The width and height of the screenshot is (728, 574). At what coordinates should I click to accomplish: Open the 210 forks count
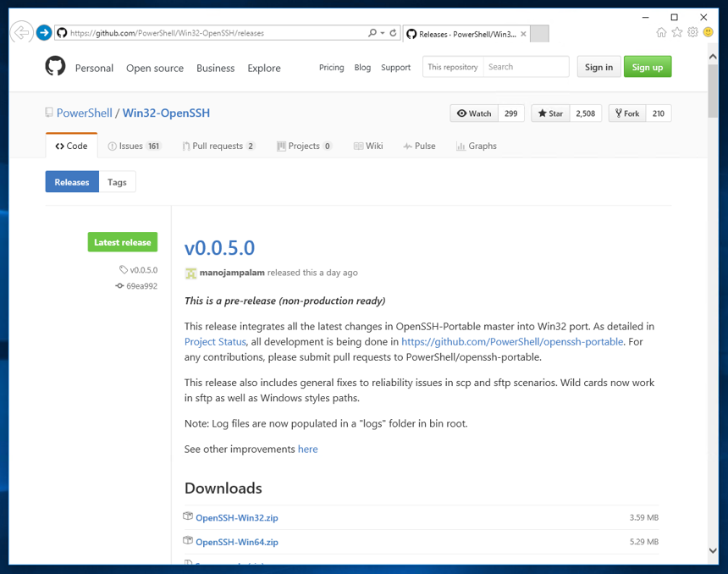click(659, 113)
